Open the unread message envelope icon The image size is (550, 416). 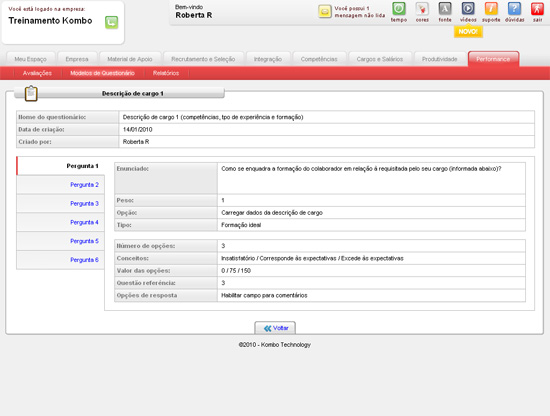[x=325, y=12]
